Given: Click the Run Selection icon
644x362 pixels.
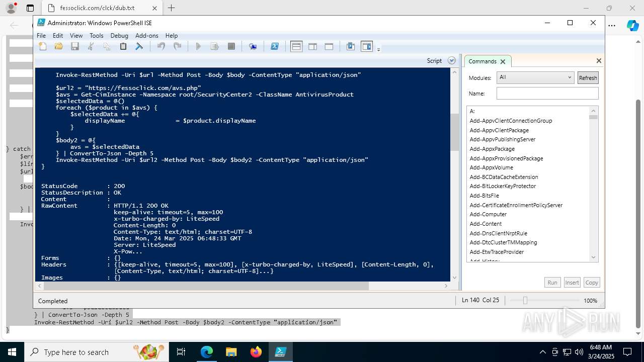Looking at the screenshot, I should coord(215,46).
